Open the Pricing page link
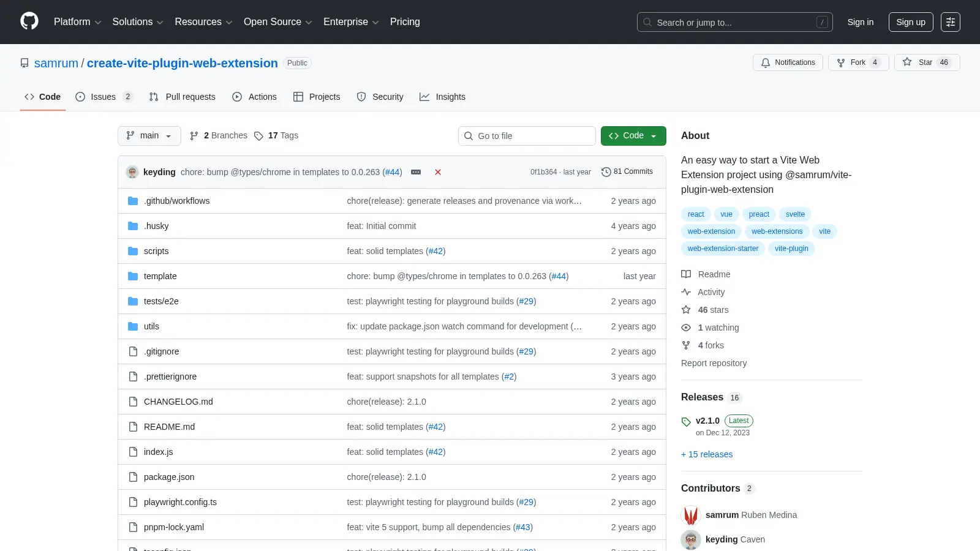 [405, 22]
